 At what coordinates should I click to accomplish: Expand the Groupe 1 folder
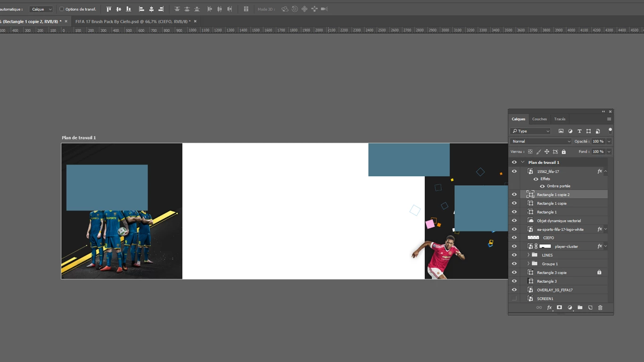(528, 264)
